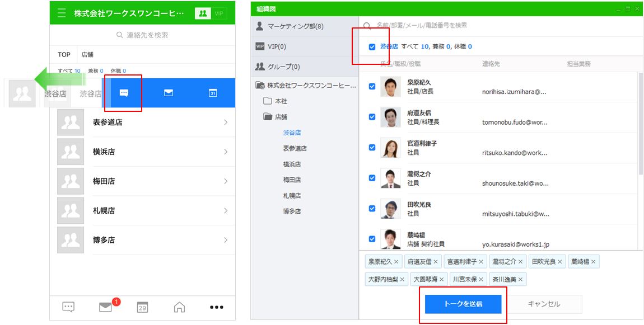Viewport: 644px width, 325px height.
Task: Click the キャンセル button
Action: [x=544, y=304]
